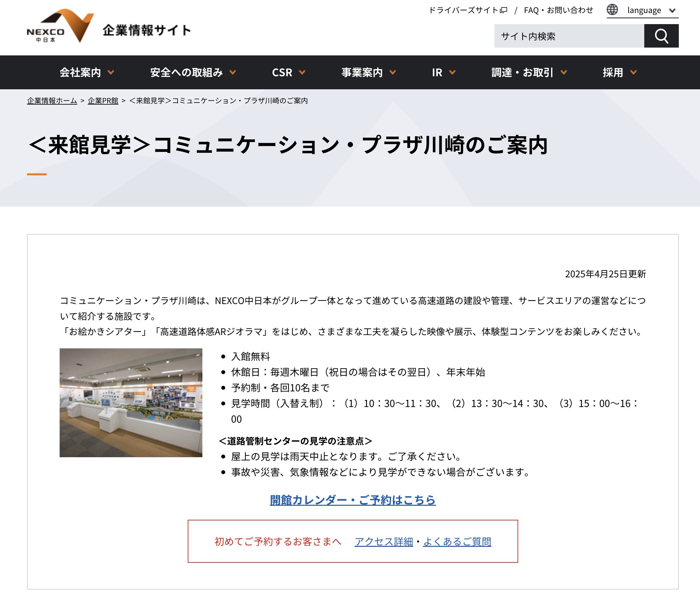Open ドライバーズサイト external link
Image resolution: width=700 pixels, height=597 pixels.
point(468,10)
